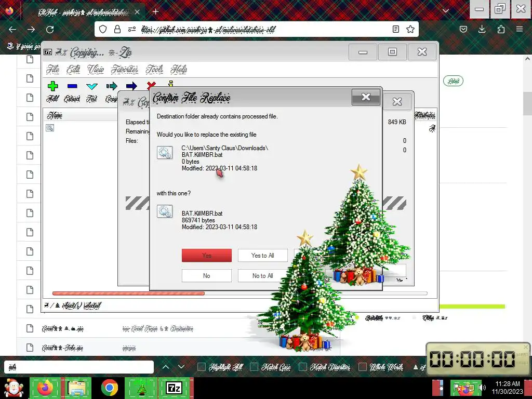
Task: Open the Edit menu in 7-Zip
Action: [x=73, y=69]
